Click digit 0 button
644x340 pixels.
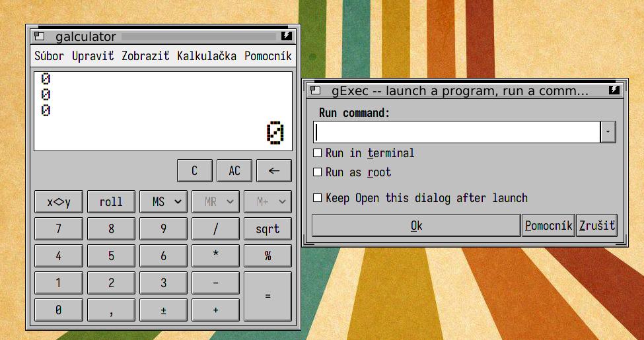[x=59, y=310]
